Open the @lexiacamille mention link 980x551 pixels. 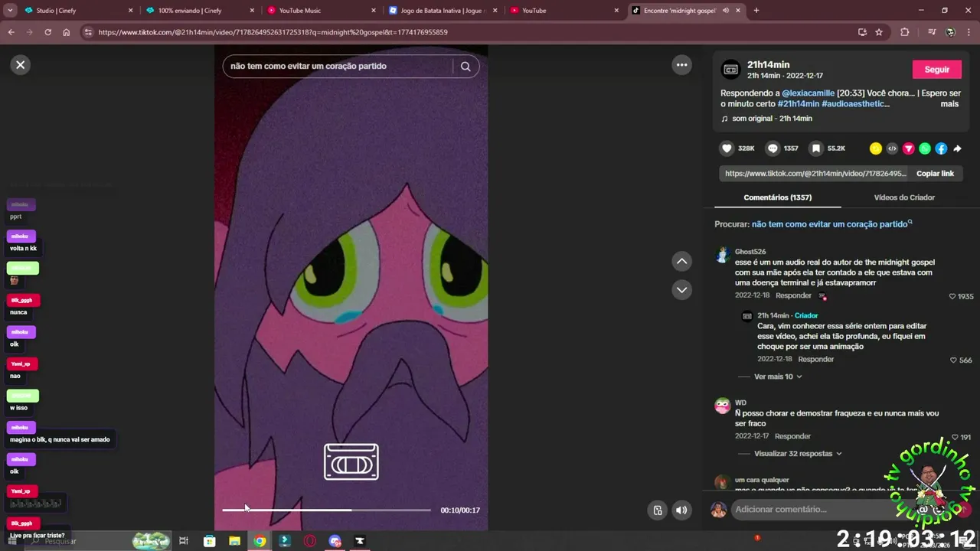808,93
